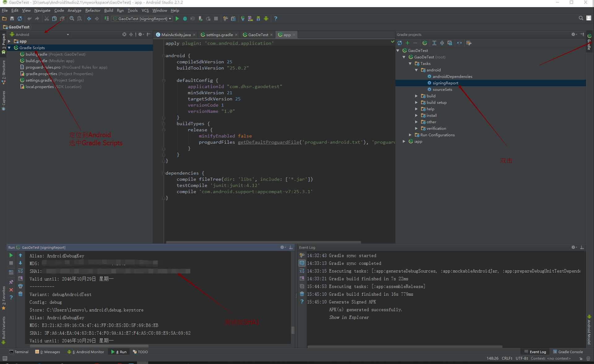Toggle tool window buttons via bottom-left corner icon
Screen dimensions: 594x364
[5, 358]
